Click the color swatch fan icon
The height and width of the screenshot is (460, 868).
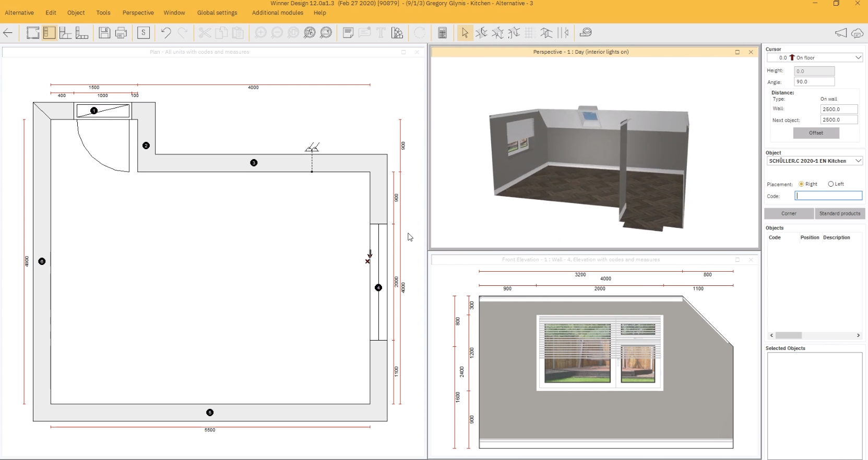pyautogui.click(x=397, y=33)
